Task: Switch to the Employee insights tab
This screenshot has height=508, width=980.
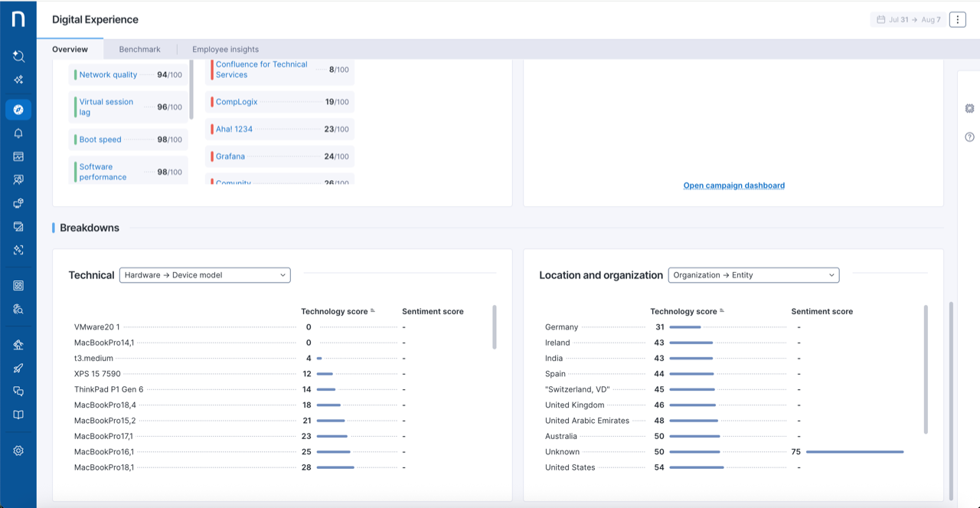Action: pos(225,49)
